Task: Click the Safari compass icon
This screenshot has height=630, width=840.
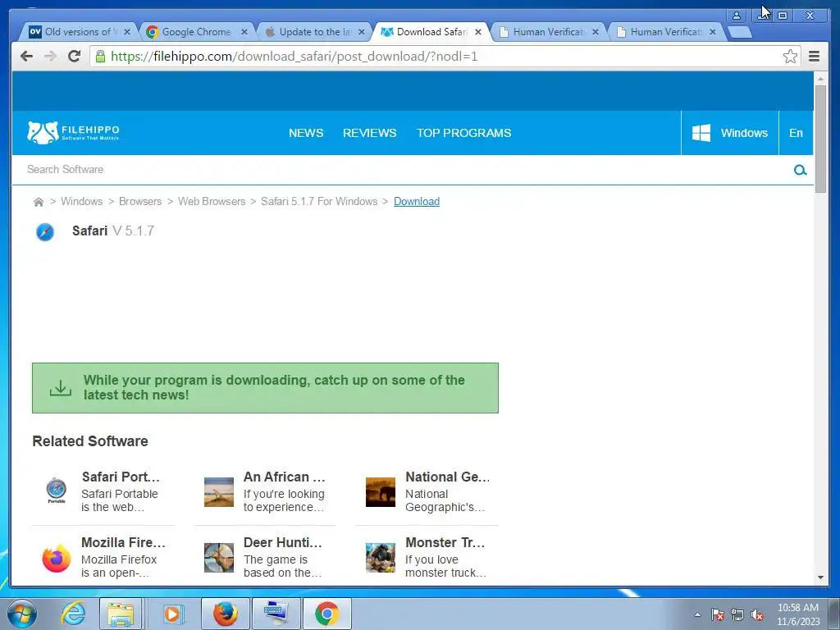Action: pos(45,232)
